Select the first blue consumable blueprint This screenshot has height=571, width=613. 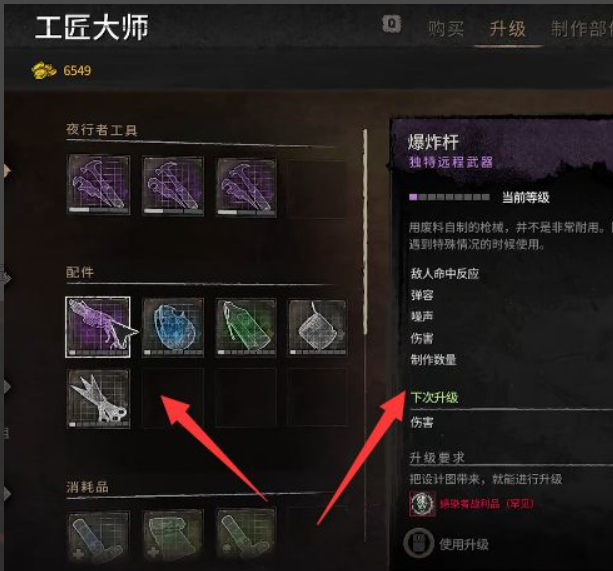click(98, 537)
